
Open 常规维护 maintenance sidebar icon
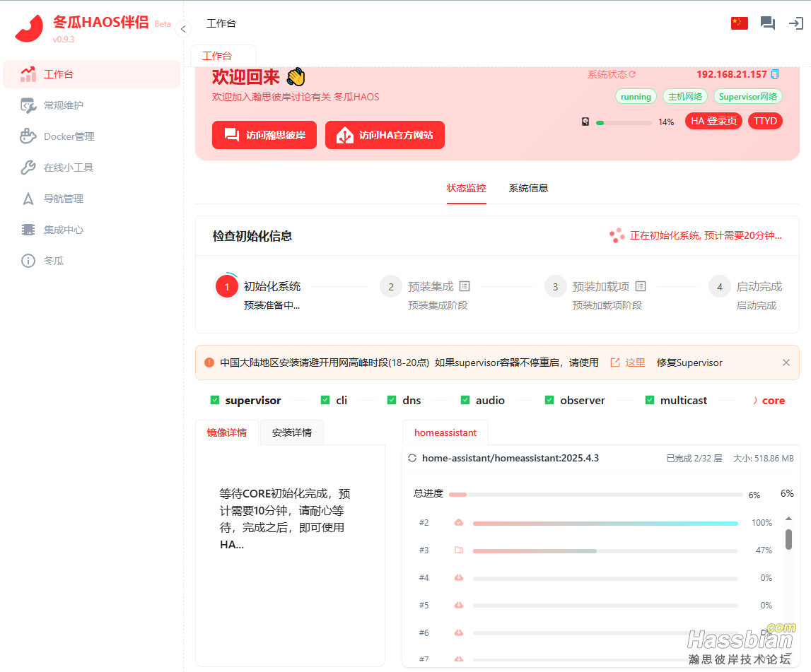coord(28,105)
